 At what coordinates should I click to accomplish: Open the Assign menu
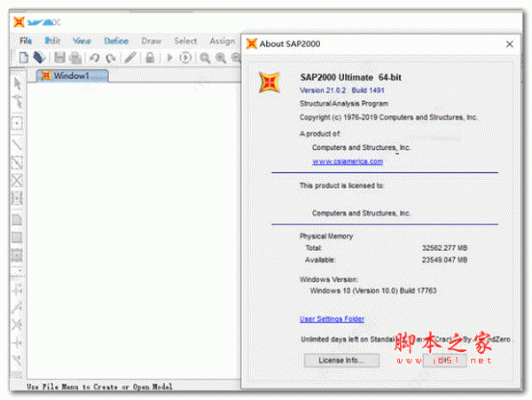[x=223, y=41]
